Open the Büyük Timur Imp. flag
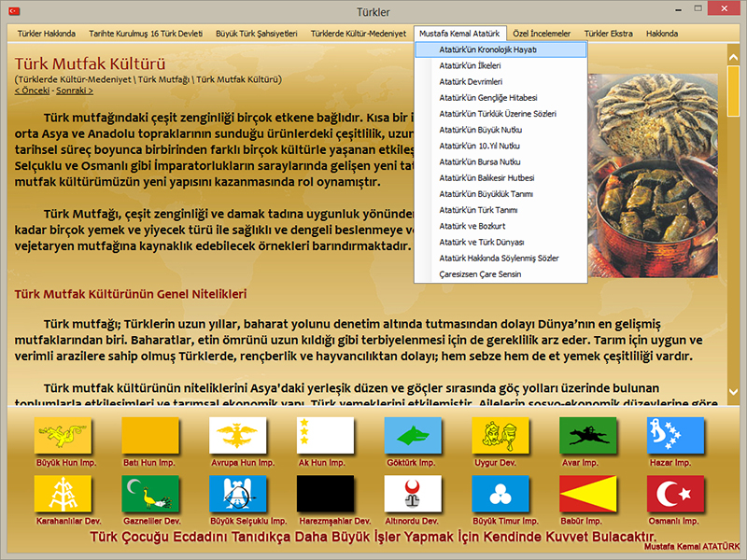The width and height of the screenshot is (747, 560). click(500, 495)
